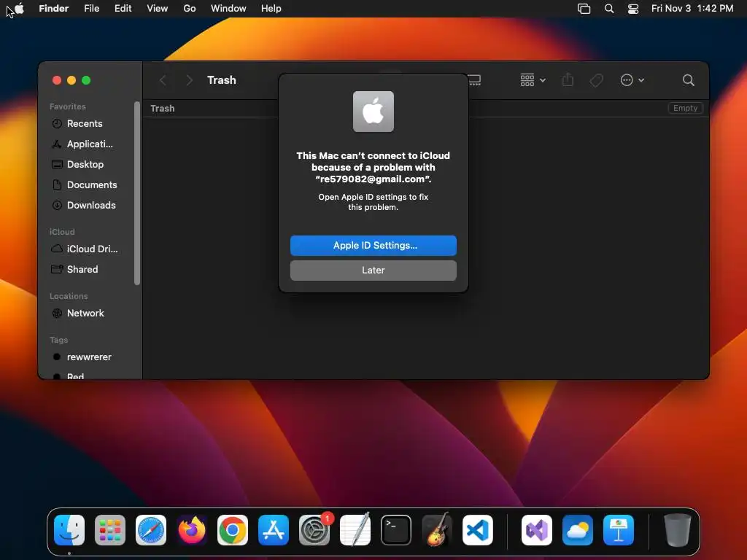The height and width of the screenshot is (560, 747).
Task: Open TextEdit from the Dock
Action: click(x=355, y=530)
